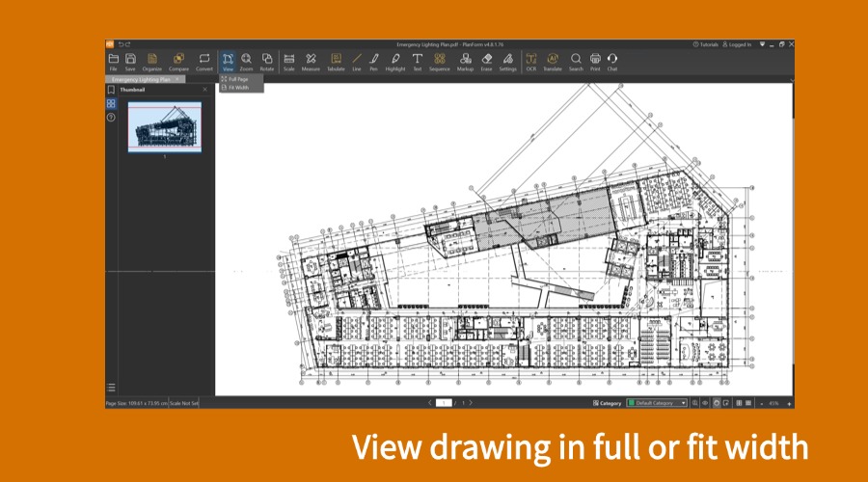Select the Line drawing tool

357,62
